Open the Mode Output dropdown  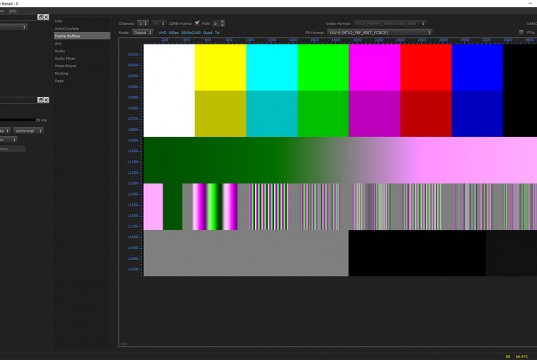[142, 33]
